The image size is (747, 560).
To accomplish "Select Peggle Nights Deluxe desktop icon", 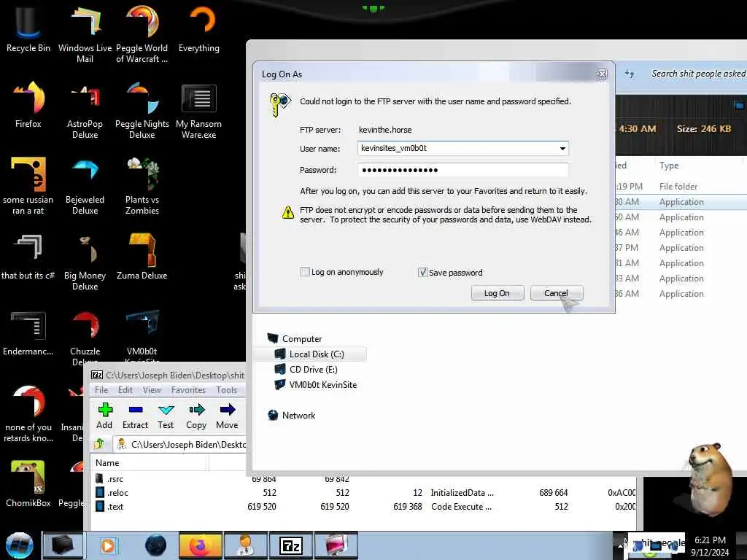I will (x=142, y=109).
